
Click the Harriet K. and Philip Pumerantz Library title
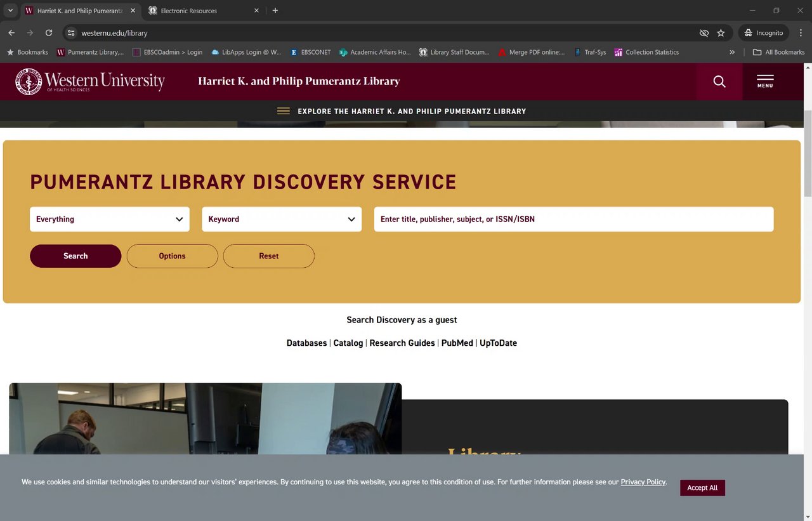click(299, 81)
